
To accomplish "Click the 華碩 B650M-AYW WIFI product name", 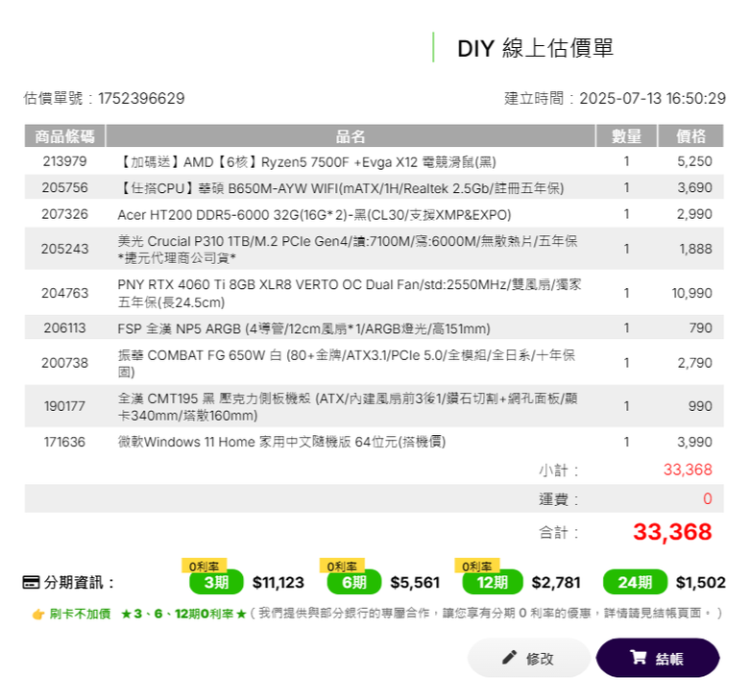I will (341, 188).
